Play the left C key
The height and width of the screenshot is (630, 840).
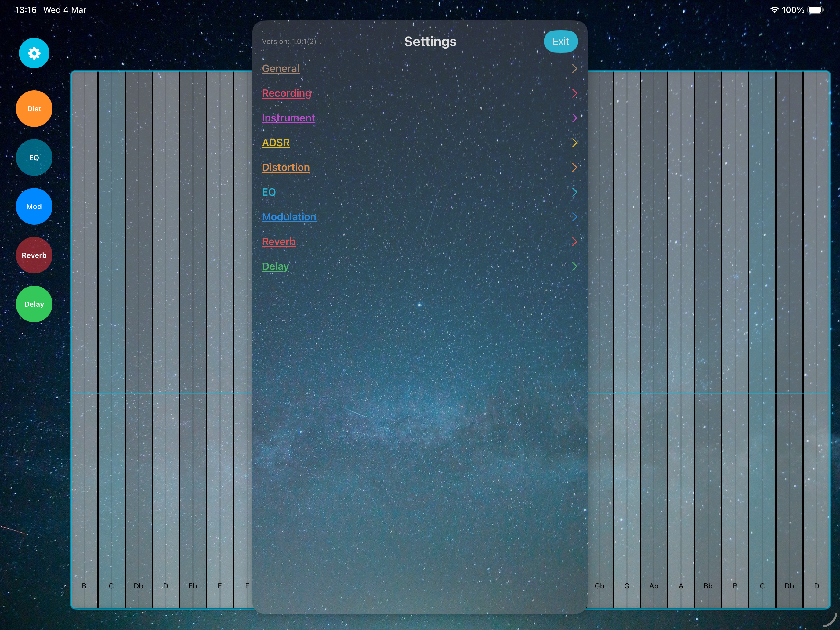111,339
